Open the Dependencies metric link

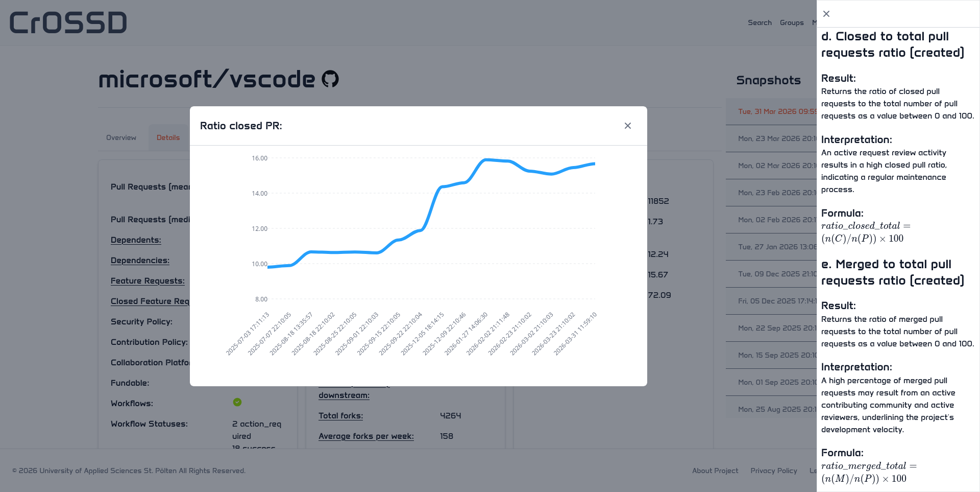pos(140,261)
